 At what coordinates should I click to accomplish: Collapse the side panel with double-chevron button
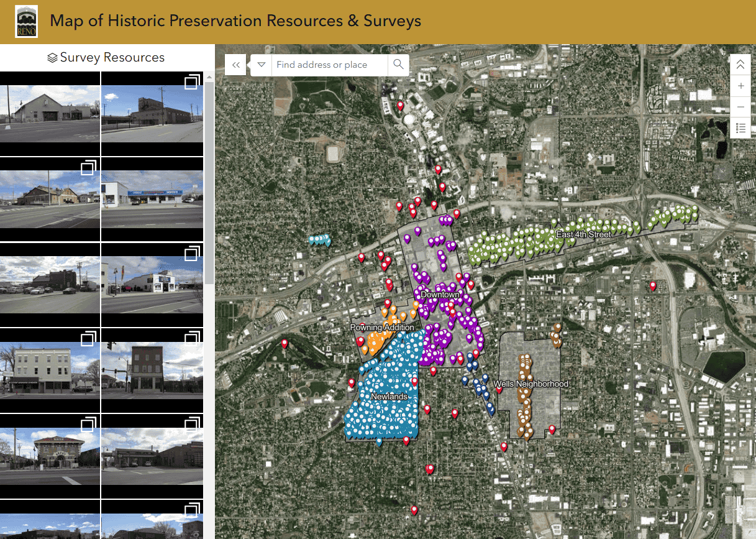coord(235,65)
